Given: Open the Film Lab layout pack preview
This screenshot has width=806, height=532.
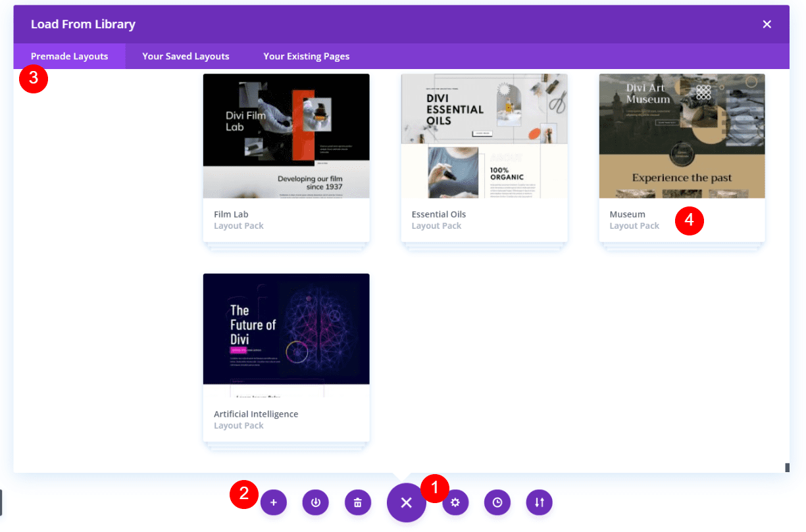Looking at the screenshot, I should (286, 136).
